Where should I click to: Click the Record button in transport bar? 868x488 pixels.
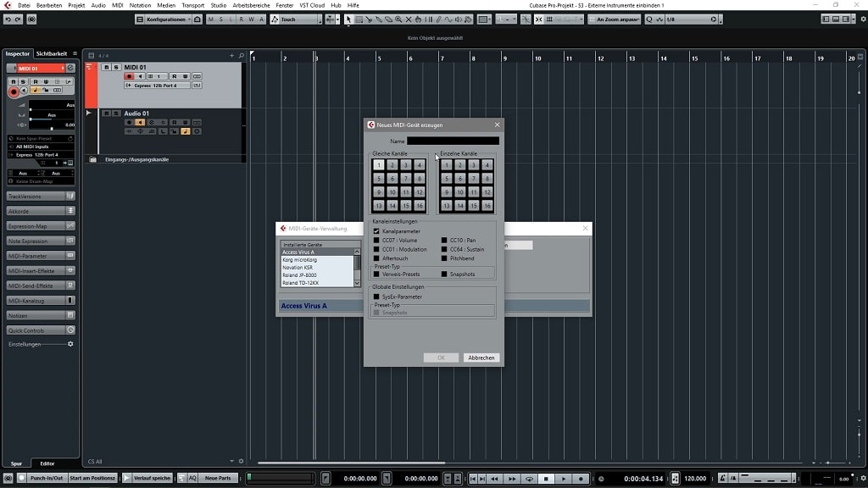click(x=581, y=479)
